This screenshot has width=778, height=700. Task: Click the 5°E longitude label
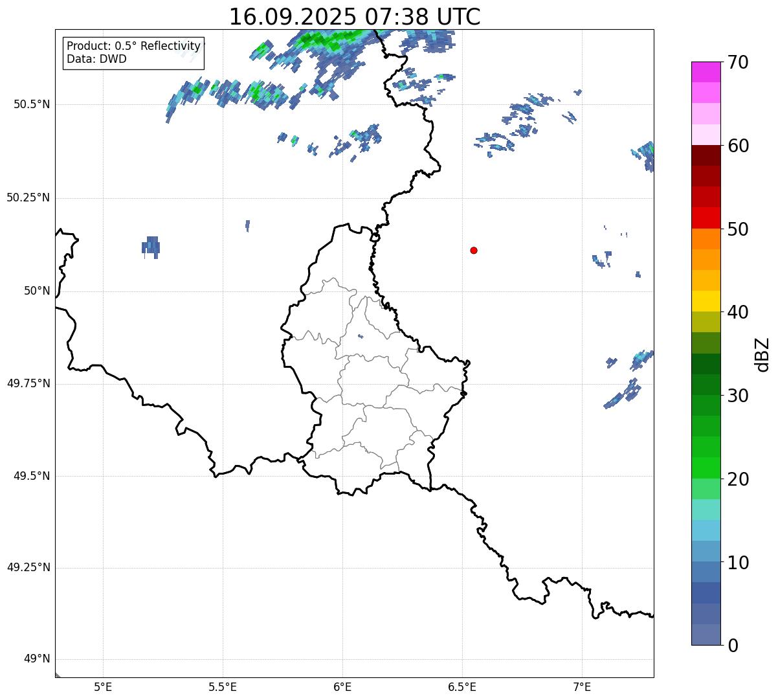[103, 686]
